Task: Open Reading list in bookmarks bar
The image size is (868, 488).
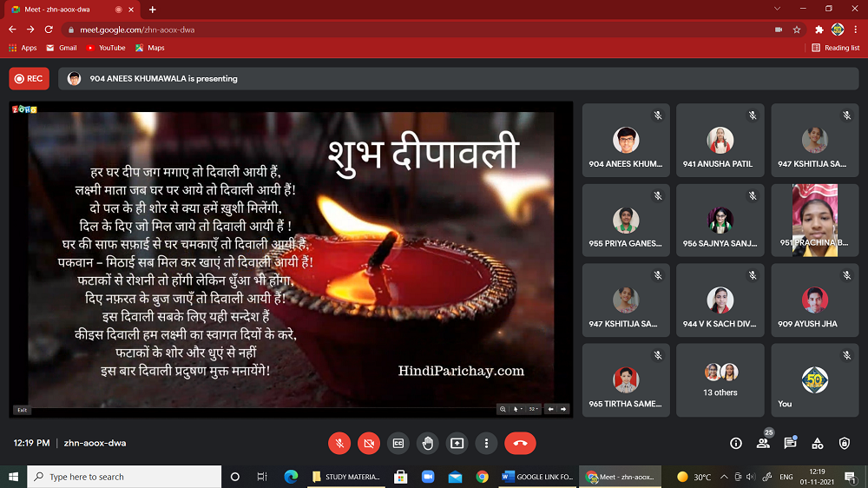Action: 836,48
